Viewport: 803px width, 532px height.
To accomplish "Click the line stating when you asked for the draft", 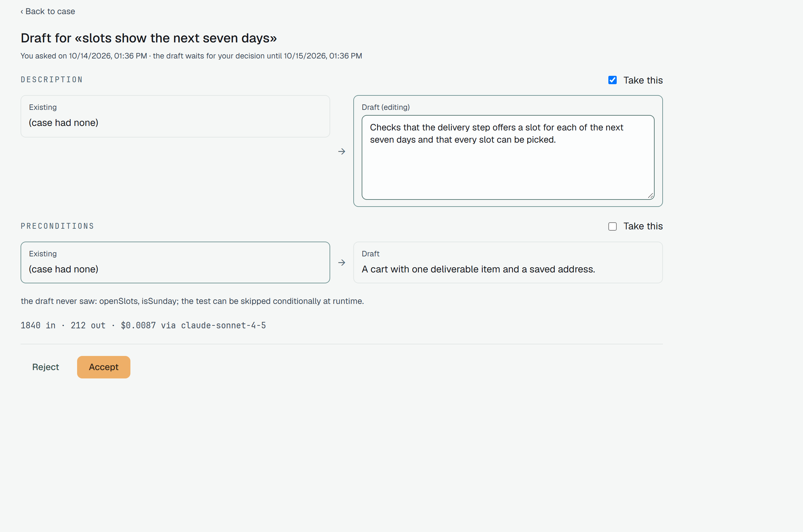I will (191, 56).
